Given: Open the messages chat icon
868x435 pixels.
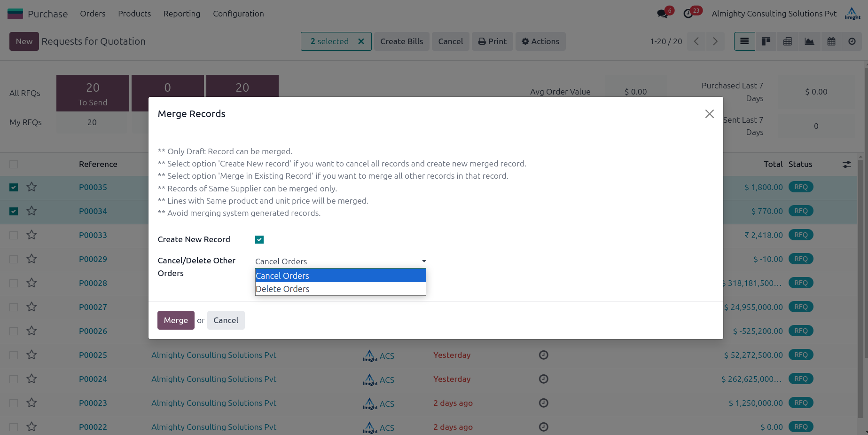Looking at the screenshot, I should 663,14.
